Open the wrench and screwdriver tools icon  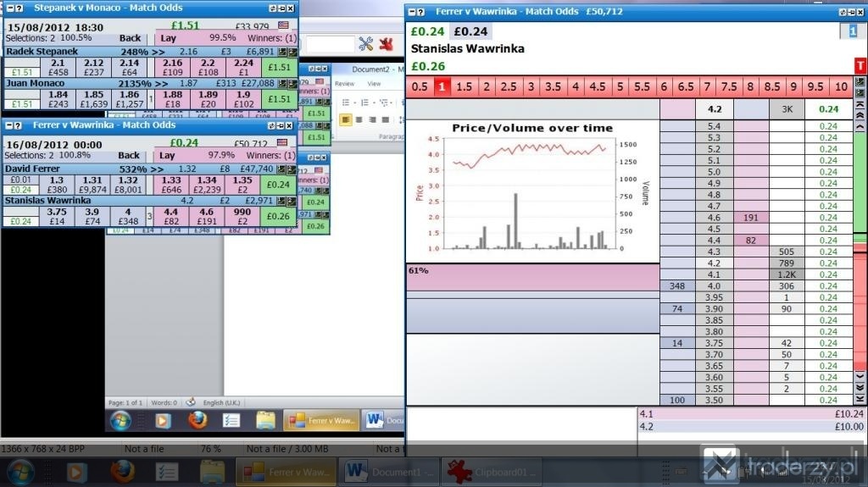pyautogui.click(x=366, y=44)
